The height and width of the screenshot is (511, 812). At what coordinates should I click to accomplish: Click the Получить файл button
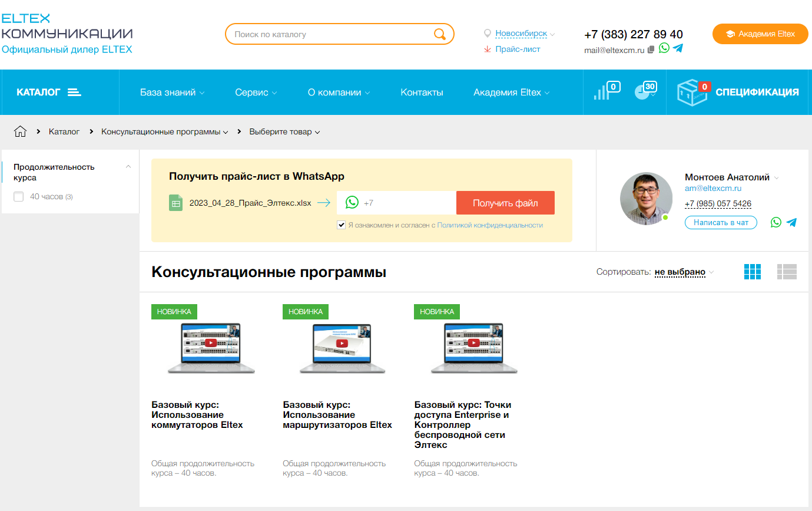(x=505, y=203)
